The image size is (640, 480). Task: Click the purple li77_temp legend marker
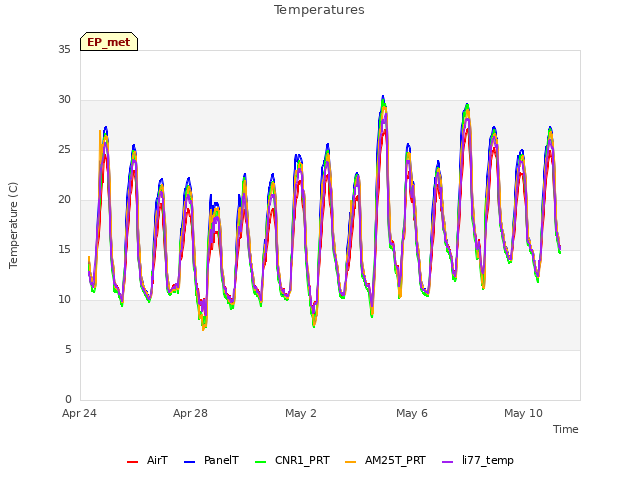coord(447,462)
